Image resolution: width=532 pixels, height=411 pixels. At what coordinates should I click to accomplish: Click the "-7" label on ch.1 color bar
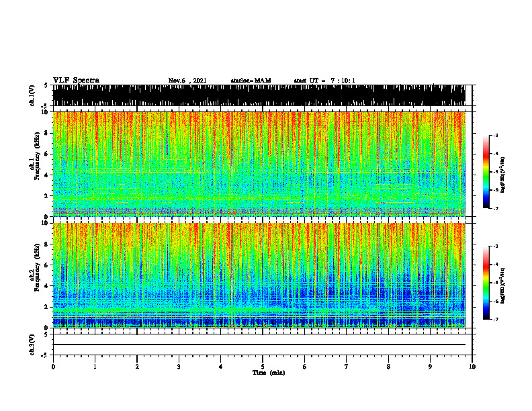point(495,208)
